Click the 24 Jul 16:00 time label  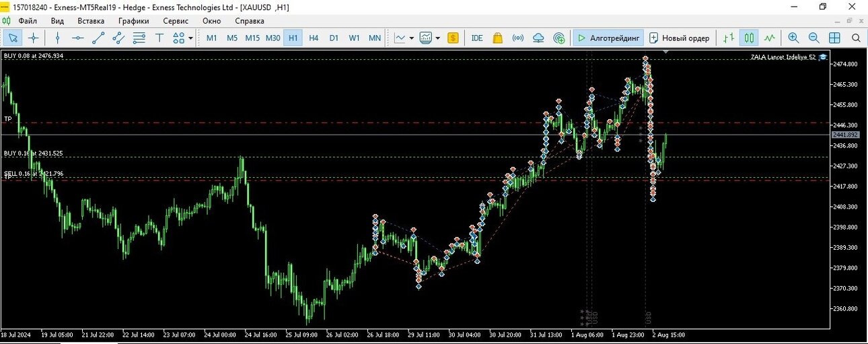click(261, 335)
